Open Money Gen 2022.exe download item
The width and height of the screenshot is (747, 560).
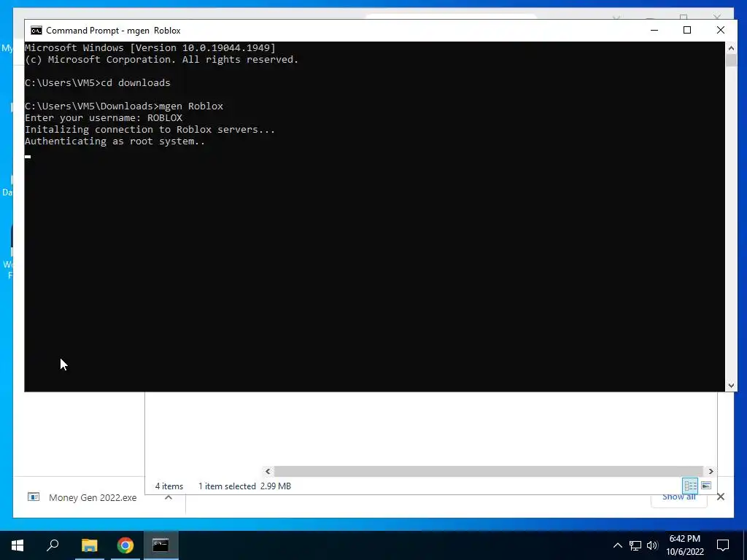pyautogui.click(x=93, y=497)
